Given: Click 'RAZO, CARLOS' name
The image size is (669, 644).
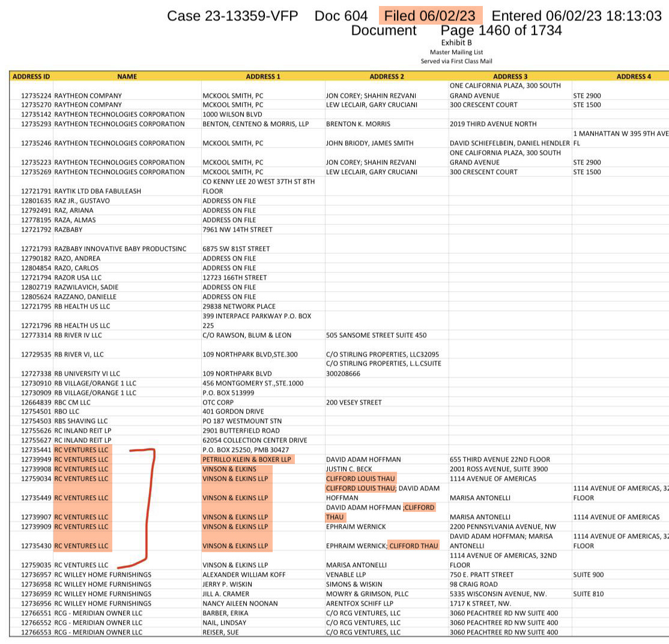Looking at the screenshot, I should [76, 268].
